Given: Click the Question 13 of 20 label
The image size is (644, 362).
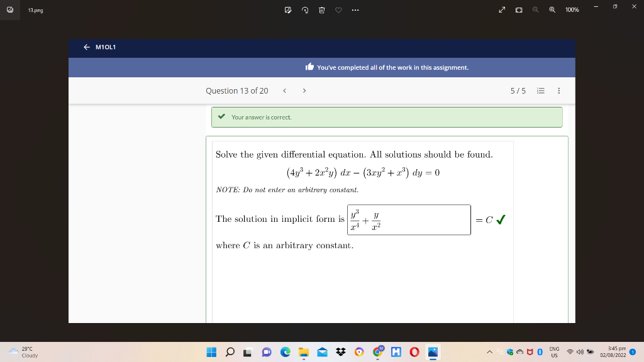Looking at the screenshot, I should point(237,90).
